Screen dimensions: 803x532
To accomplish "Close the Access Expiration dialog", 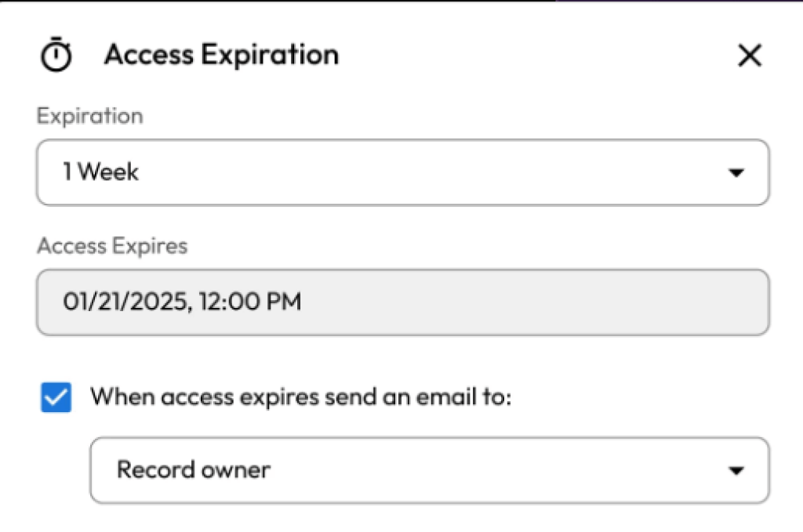I will [750, 56].
